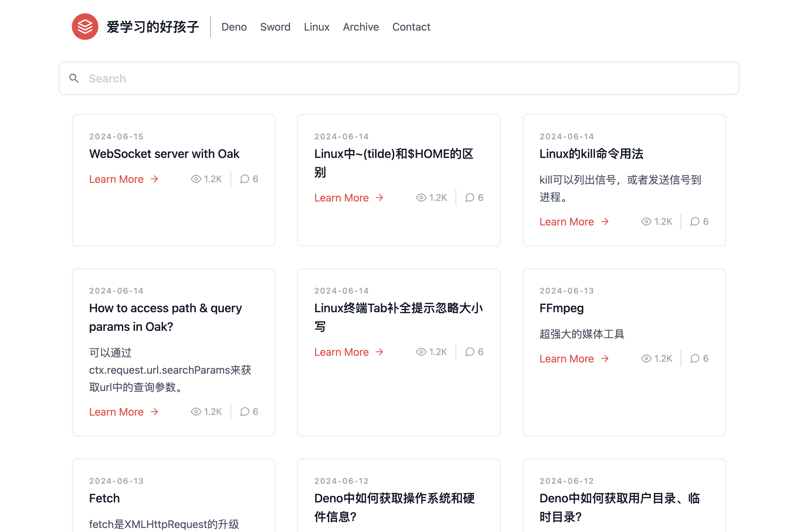The height and width of the screenshot is (532, 798).
Task: Click comment icon on Linux的kill命令用法 card
Action: point(695,221)
